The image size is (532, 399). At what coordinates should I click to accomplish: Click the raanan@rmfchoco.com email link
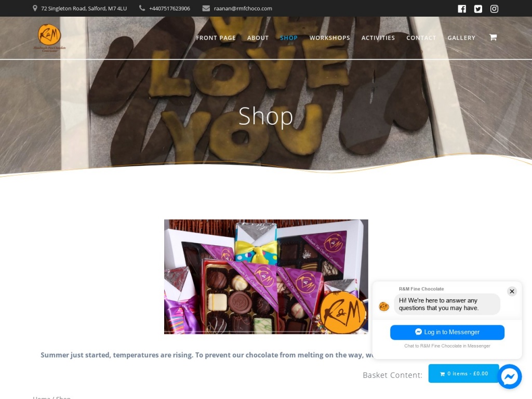pyautogui.click(x=243, y=8)
